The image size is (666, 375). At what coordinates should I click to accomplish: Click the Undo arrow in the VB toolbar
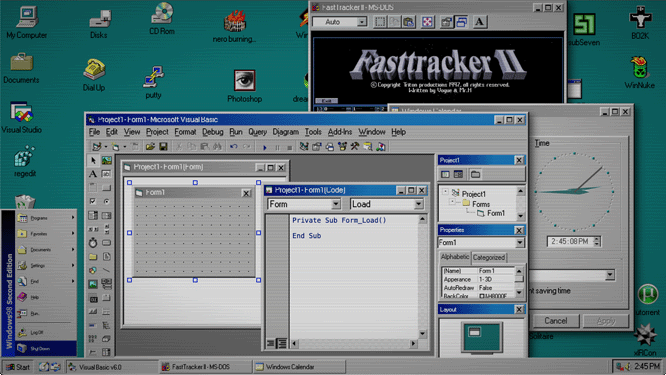[233, 147]
